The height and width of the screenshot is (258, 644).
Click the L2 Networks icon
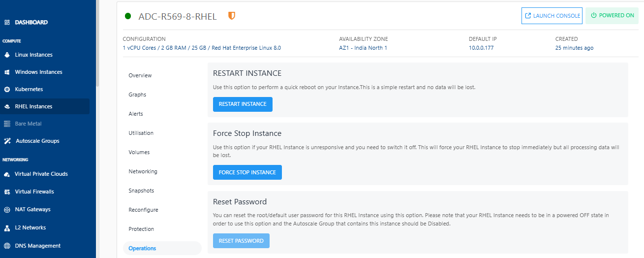pos(7,228)
